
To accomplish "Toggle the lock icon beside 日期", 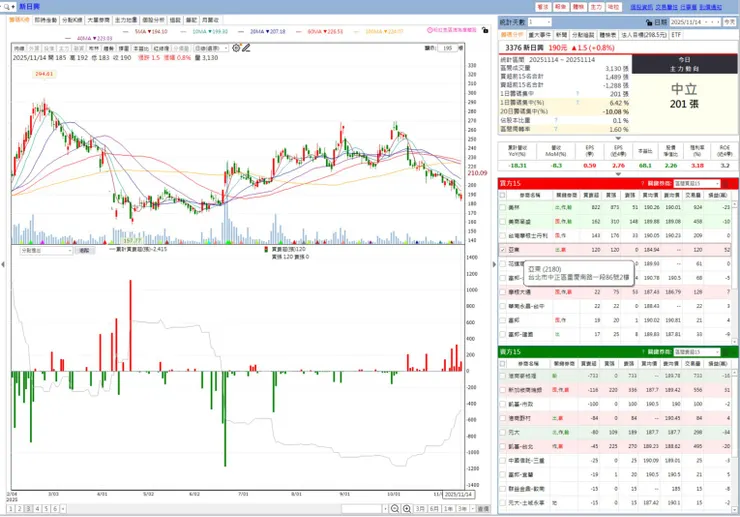I will coord(648,22).
